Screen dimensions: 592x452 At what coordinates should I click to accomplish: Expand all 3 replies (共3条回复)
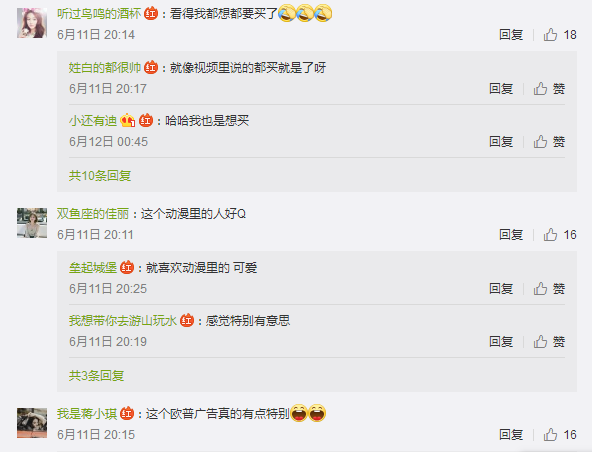[x=97, y=376]
